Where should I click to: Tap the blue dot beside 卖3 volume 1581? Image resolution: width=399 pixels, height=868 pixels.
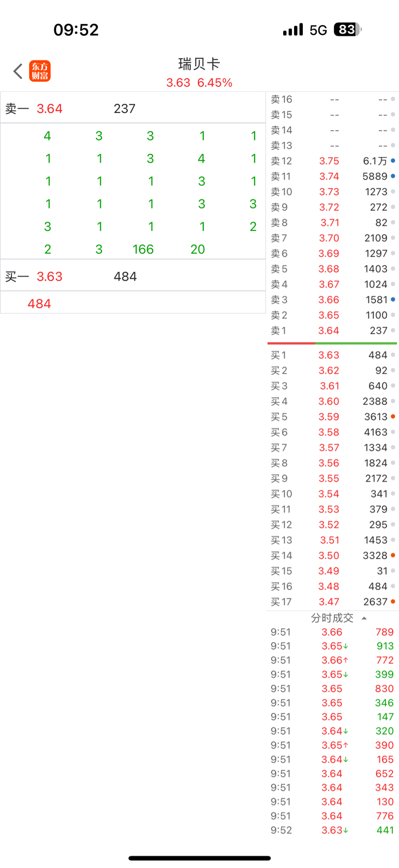tap(393, 300)
